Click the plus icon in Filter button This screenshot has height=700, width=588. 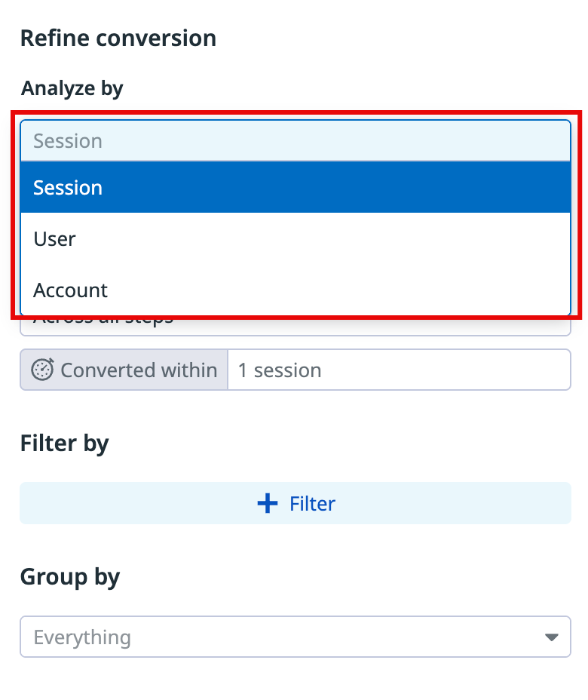click(268, 503)
